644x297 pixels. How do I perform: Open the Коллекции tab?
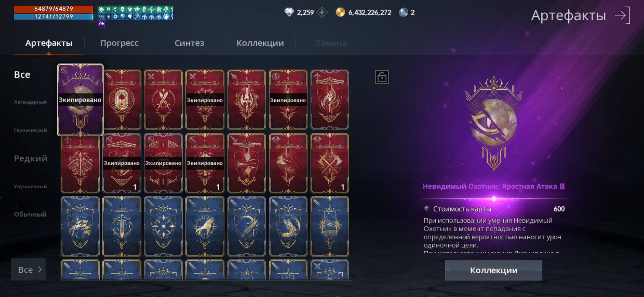pos(260,43)
